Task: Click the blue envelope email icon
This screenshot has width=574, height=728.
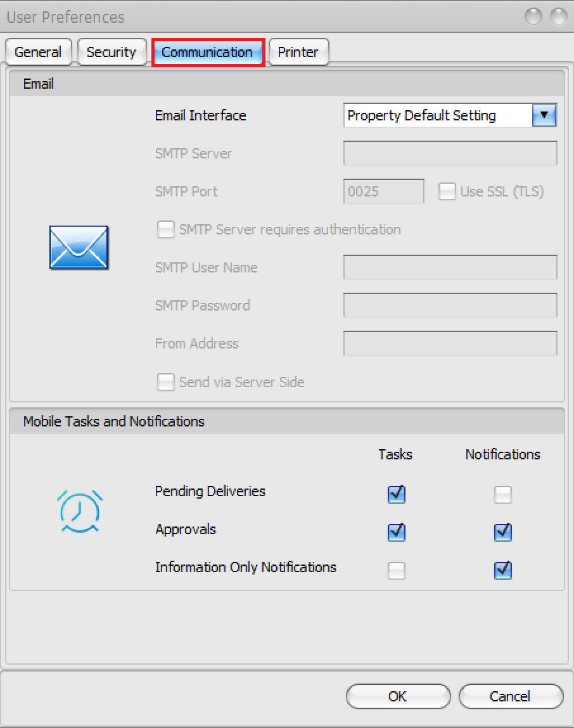Action: click(79, 248)
